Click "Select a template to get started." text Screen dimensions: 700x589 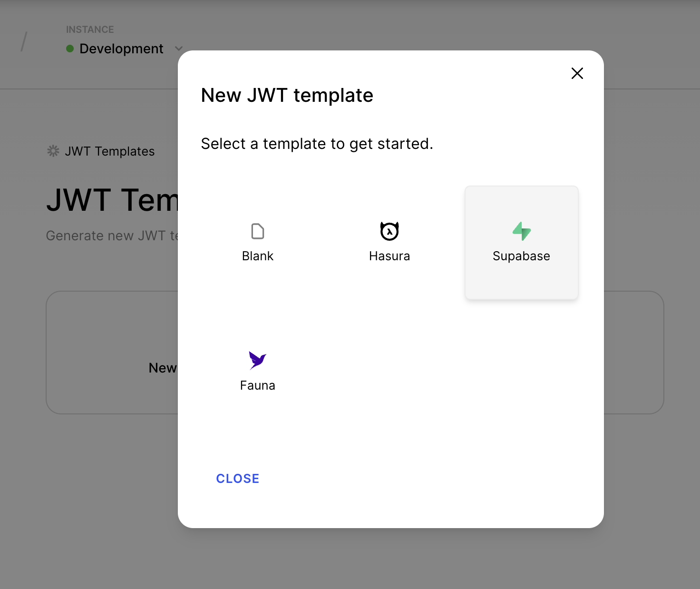pyautogui.click(x=317, y=144)
